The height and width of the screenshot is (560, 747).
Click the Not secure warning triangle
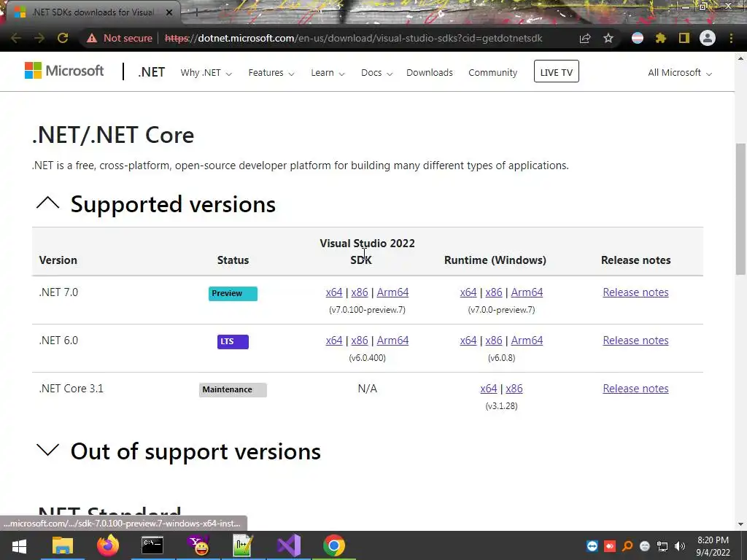point(92,38)
